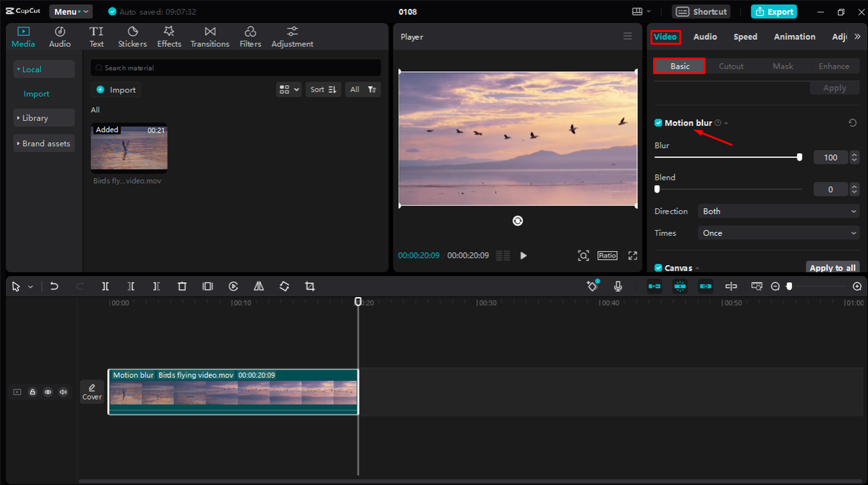The width and height of the screenshot is (868, 485).
Task: Open the Filters panel
Action: 250,37
